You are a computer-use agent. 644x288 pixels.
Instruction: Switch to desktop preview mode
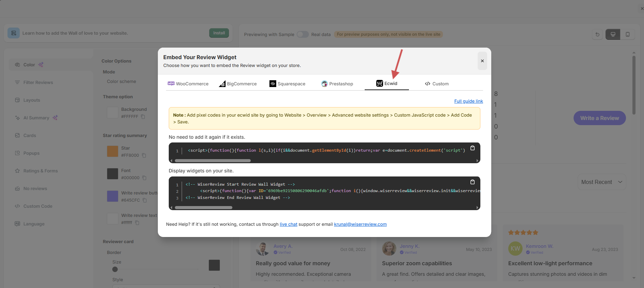point(613,34)
